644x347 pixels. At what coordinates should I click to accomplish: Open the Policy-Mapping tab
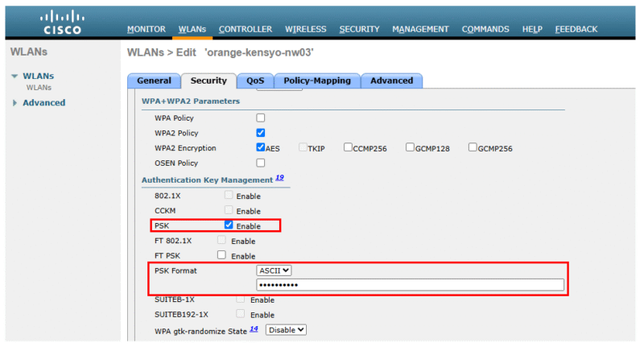[317, 81]
